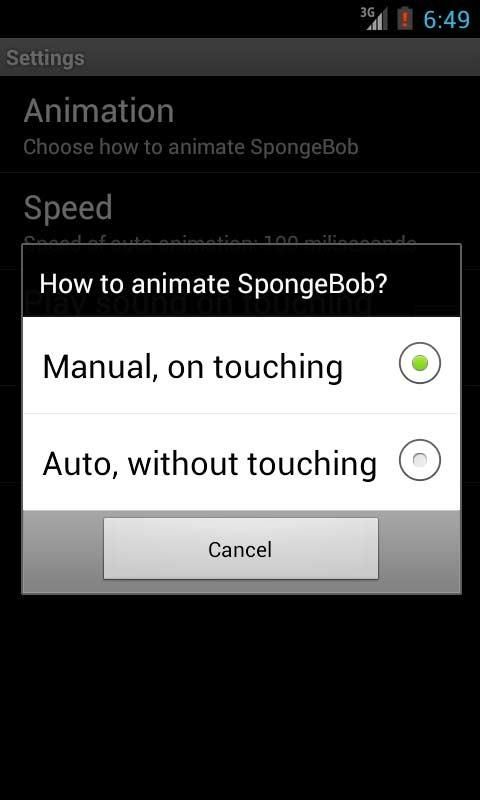Tap the 3G signal strength icon
The width and height of the screenshot is (480, 800).
tap(374, 19)
